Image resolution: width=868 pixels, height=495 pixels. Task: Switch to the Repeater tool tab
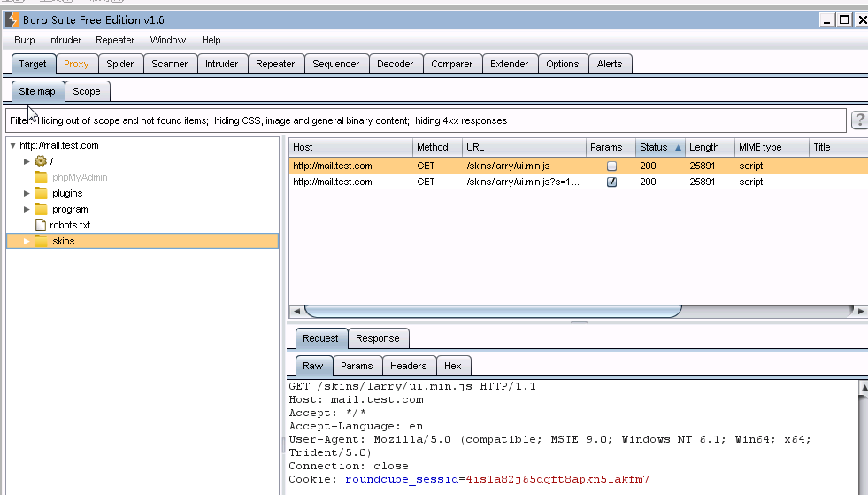pos(275,64)
